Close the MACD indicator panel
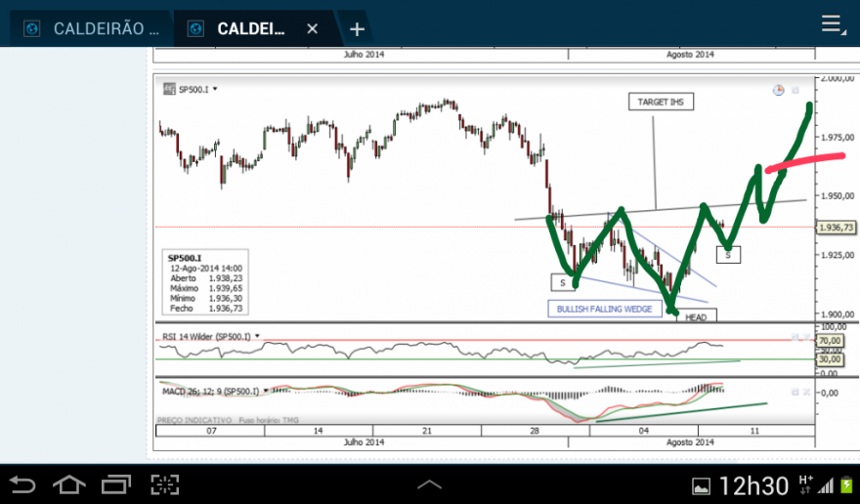The height and width of the screenshot is (504, 860). (x=807, y=392)
